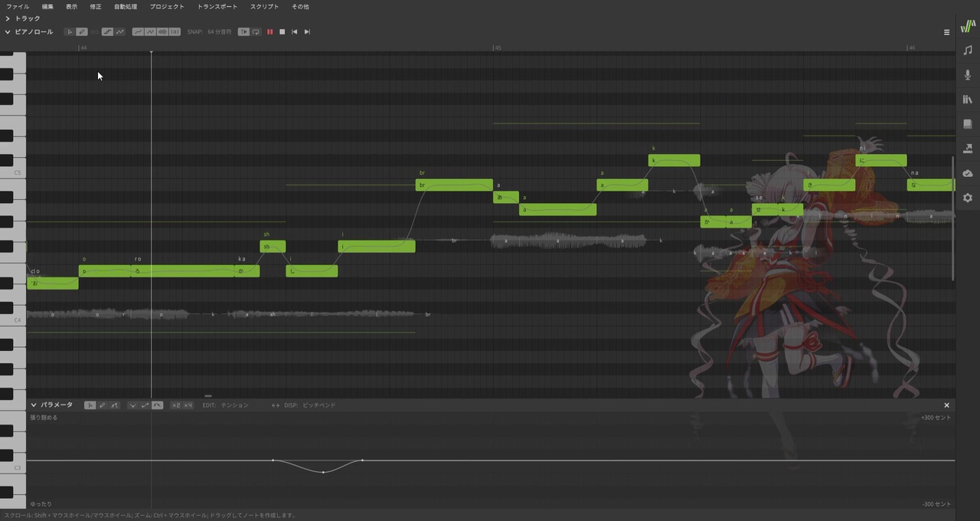This screenshot has width=980, height=521.
Task: Open the settings gear panel
Action: (968, 198)
